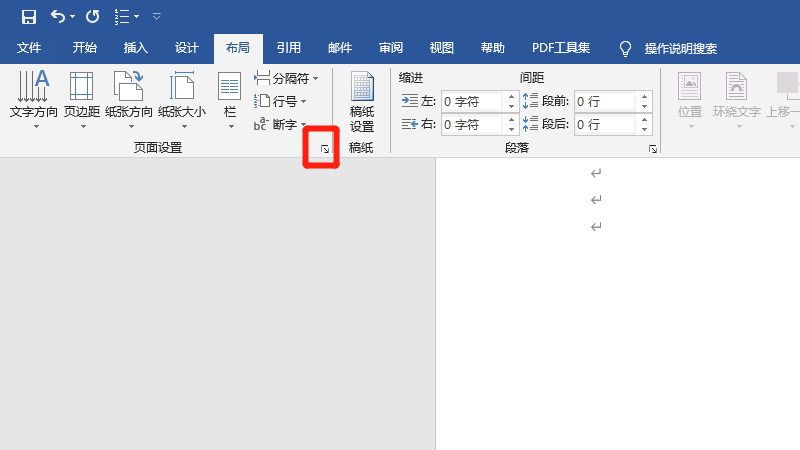Open the undo history dropdown arrow
Image resolution: width=800 pixels, height=450 pixels.
click(x=72, y=17)
